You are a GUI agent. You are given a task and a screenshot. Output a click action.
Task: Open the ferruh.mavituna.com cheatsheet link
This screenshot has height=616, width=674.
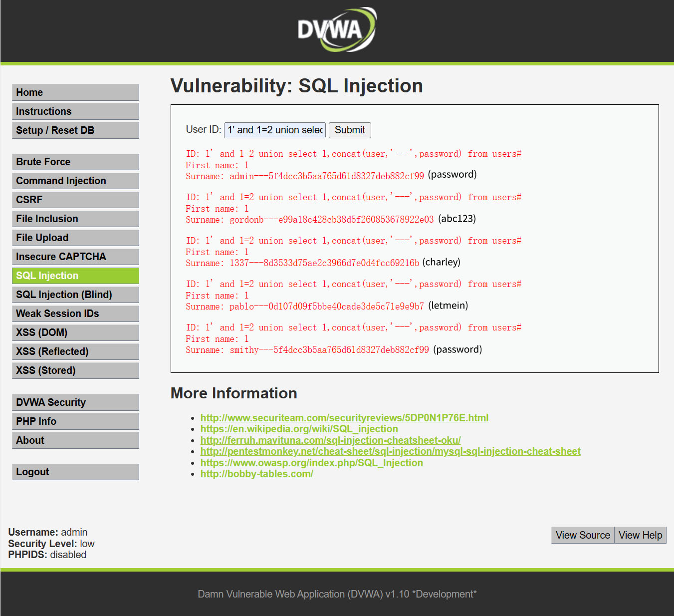[x=330, y=440]
